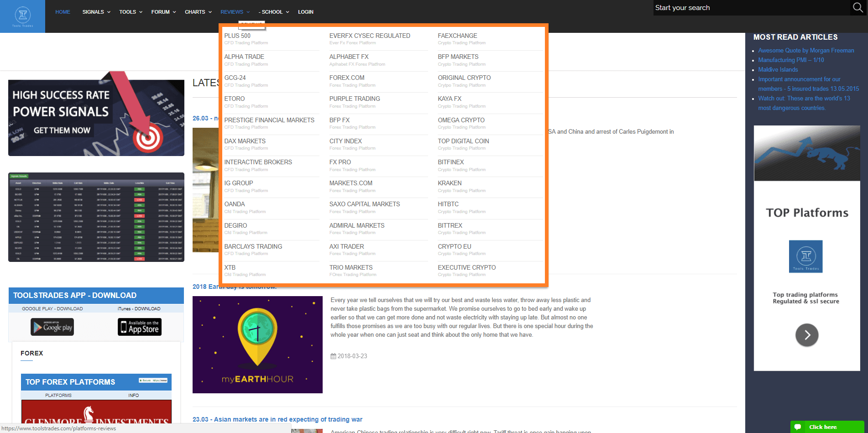Open the REVIEWS dropdown menu
Screen dimensions: 868x433
235,12
